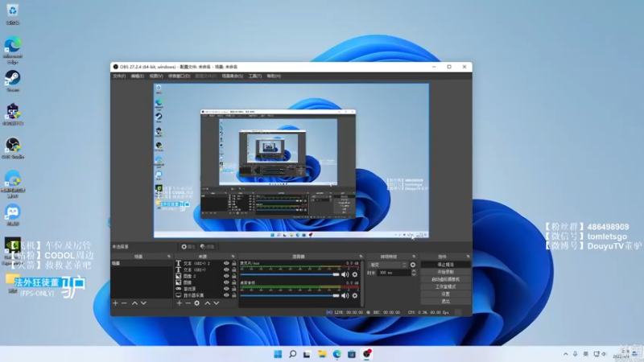This screenshot has width=644, height=362.
Task: Pop out the 场景 dock panel
Action: click(x=169, y=257)
